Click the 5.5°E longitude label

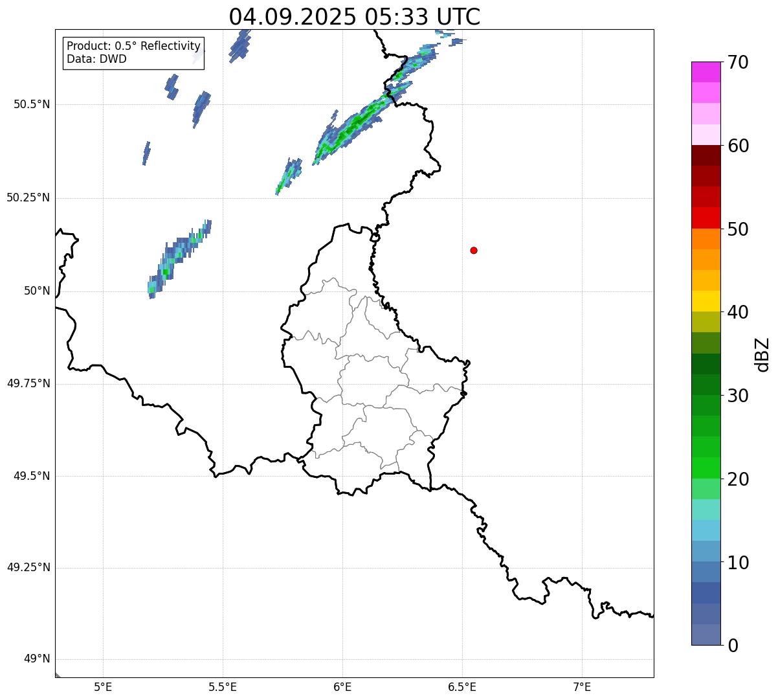223,686
